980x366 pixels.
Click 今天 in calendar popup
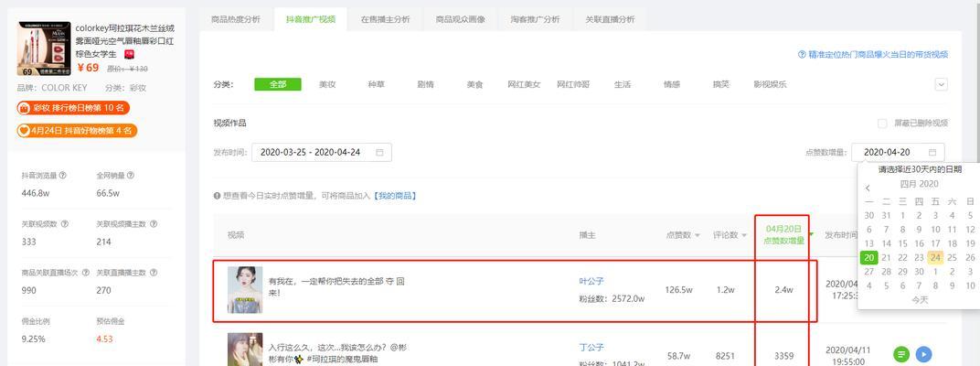click(920, 300)
